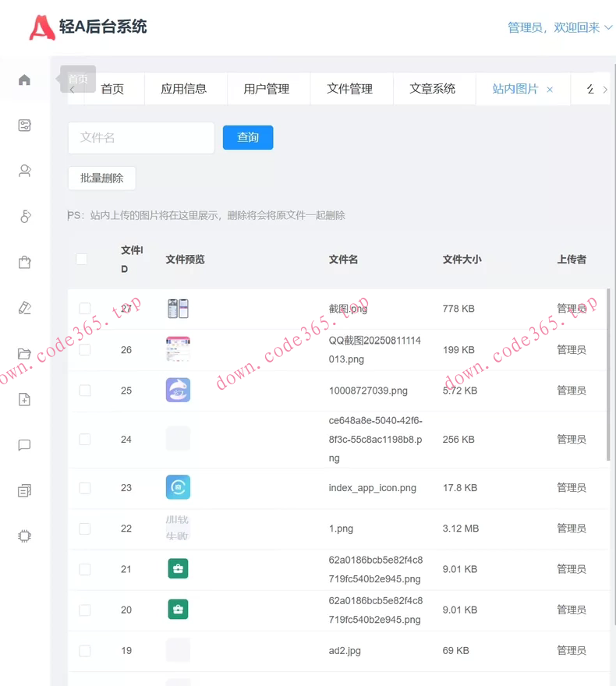The width and height of the screenshot is (616, 686).
Task: Check the box for file ID 24
Action: coord(85,439)
